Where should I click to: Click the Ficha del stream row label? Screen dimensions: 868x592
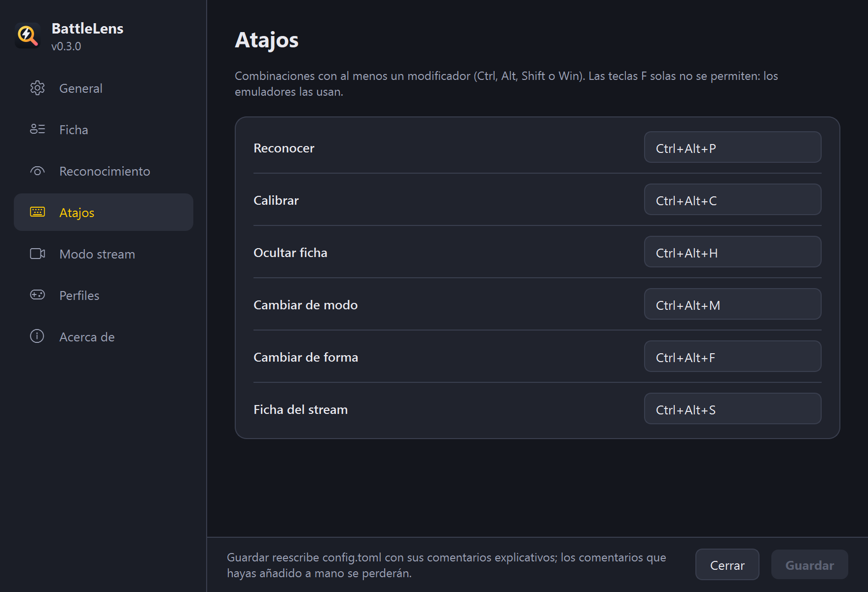[301, 409]
